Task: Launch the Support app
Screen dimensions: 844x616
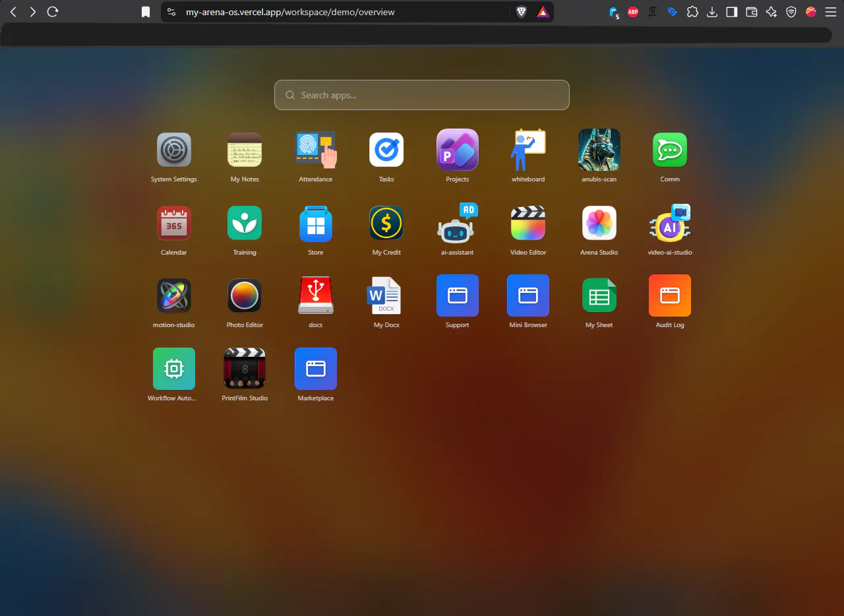Action: tap(458, 295)
